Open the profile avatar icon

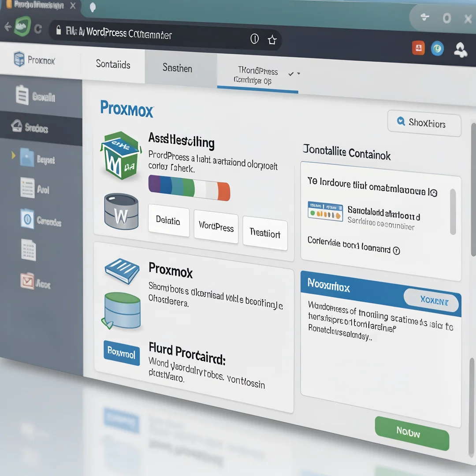[461, 50]
